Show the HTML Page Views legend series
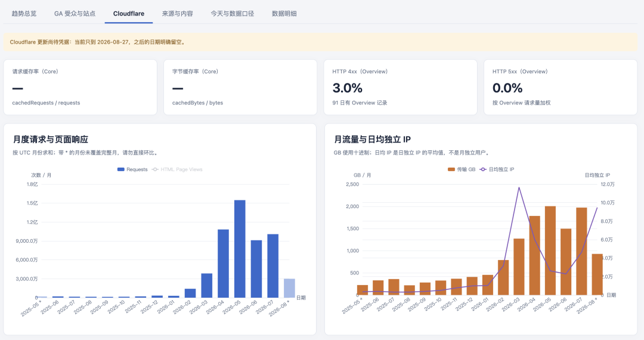Image resolution: width=644 pixels, height=340 pixels. [177, 169]
